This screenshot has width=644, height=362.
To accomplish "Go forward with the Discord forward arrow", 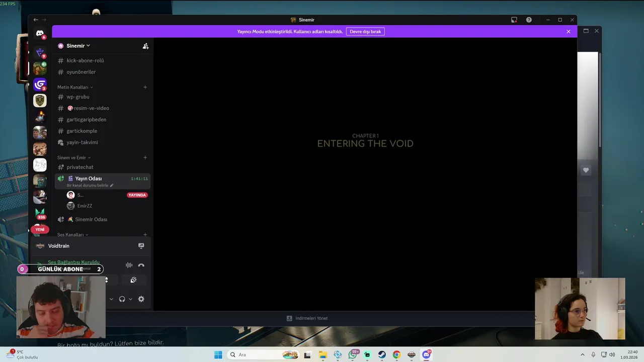I will point(44,20).
